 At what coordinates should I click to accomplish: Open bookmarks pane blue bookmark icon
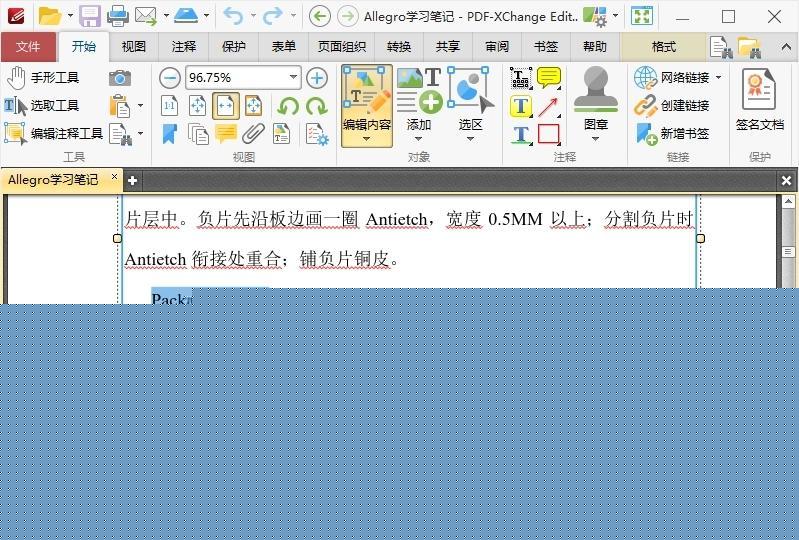(170, 134)
